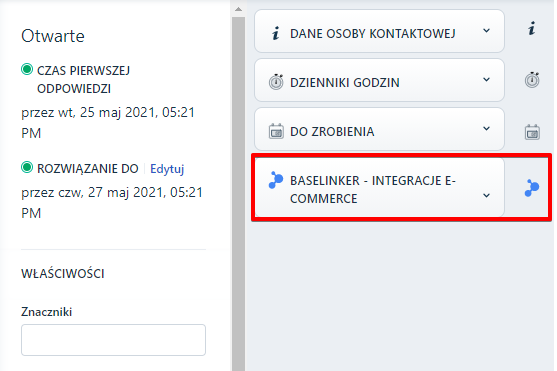Image resolution: width=557 pixels, height=371 pixels.
Task: Click the info icon in the right sidebar strip
Action: click(531, 28)
